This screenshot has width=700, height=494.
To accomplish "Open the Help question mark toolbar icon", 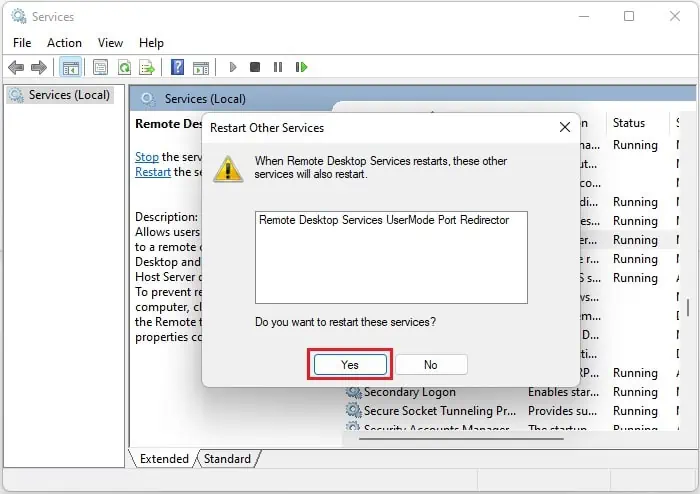I will click(x=177, y=67).
